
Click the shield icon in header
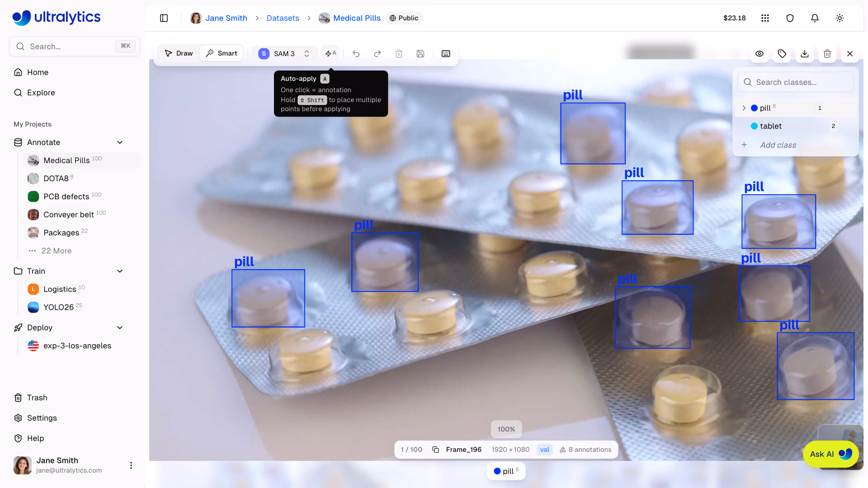790,18
